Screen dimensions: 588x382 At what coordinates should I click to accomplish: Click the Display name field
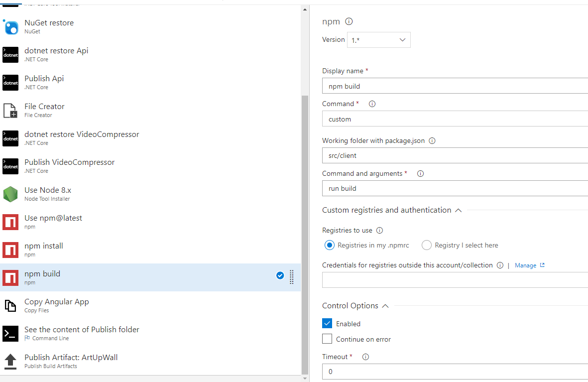tap(455, 86)
